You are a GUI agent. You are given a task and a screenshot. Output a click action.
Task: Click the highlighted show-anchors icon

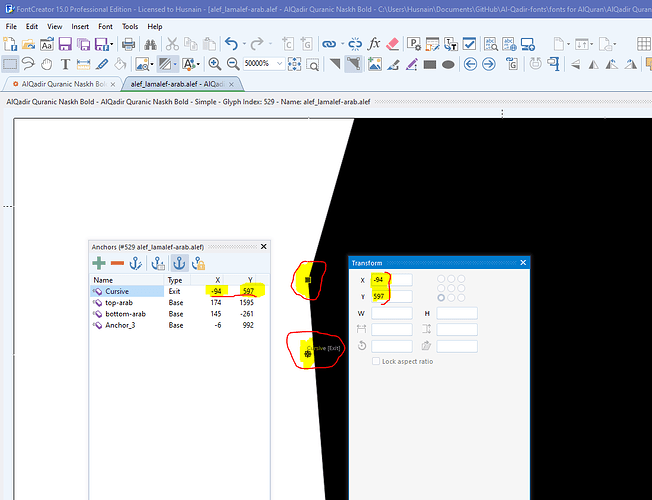tap(179, 263)
